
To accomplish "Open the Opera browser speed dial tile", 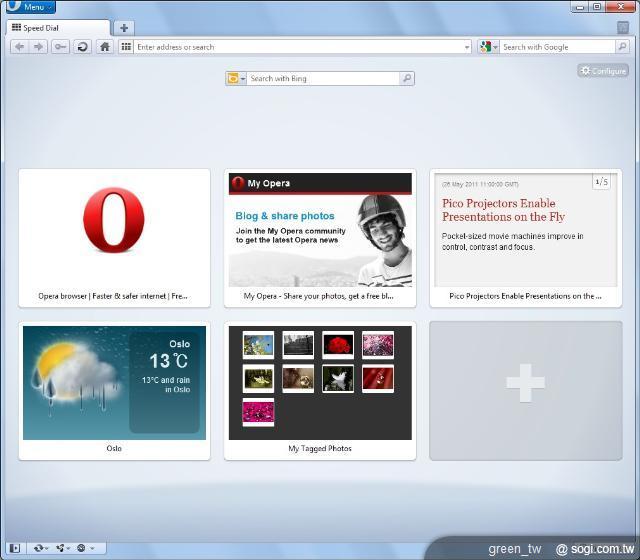I will 114,238.
